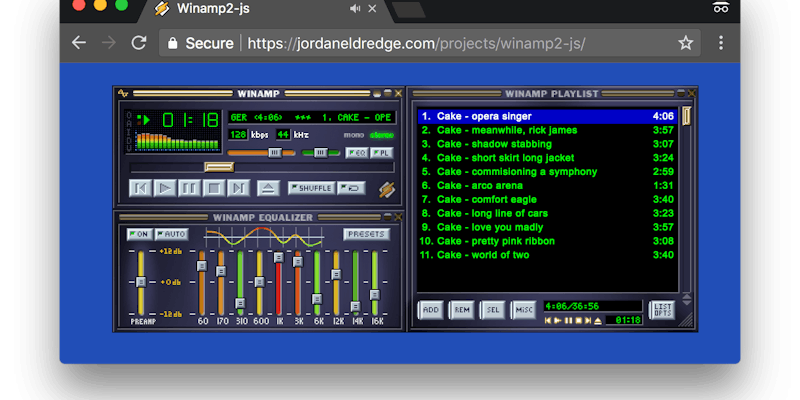Click the scrolling song title marquee
Screen dimensions: 800x400
[x=311, y=117]
